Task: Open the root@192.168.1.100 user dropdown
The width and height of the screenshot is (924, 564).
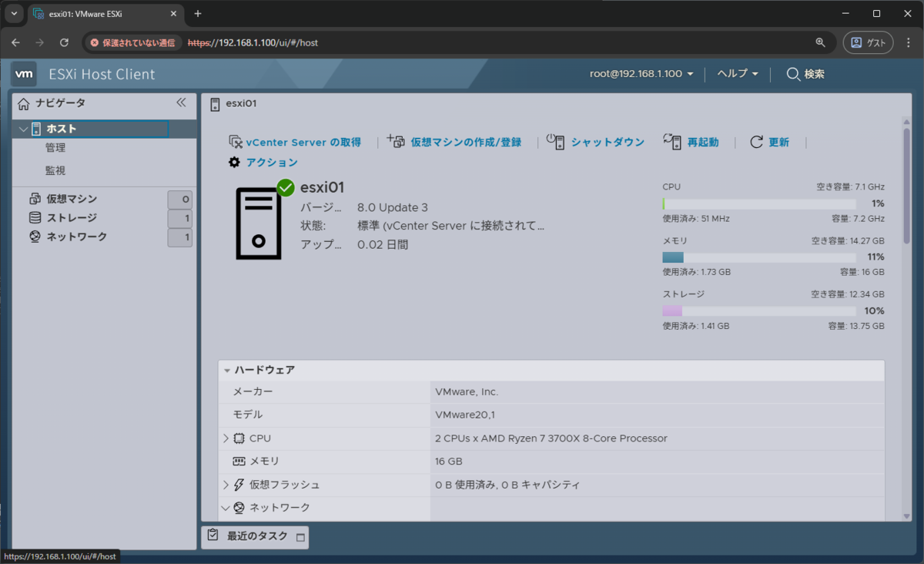Action: click(x=641, y=74)
